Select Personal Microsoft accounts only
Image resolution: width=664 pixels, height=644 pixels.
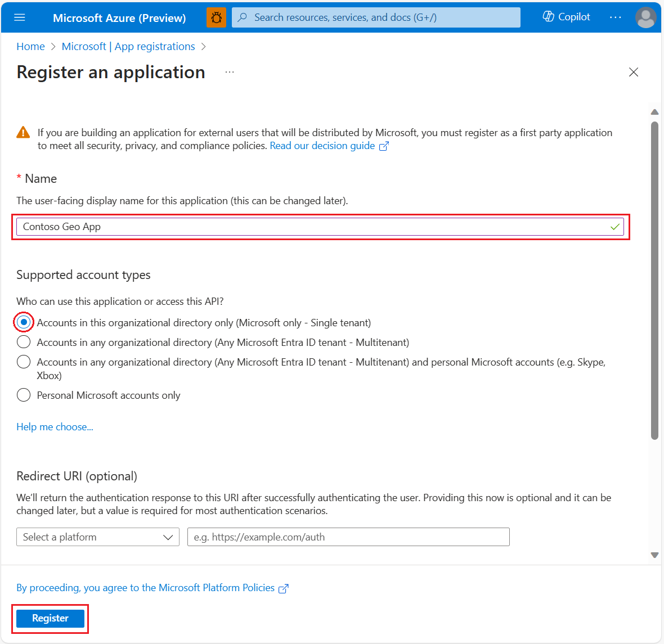point(23,395)
